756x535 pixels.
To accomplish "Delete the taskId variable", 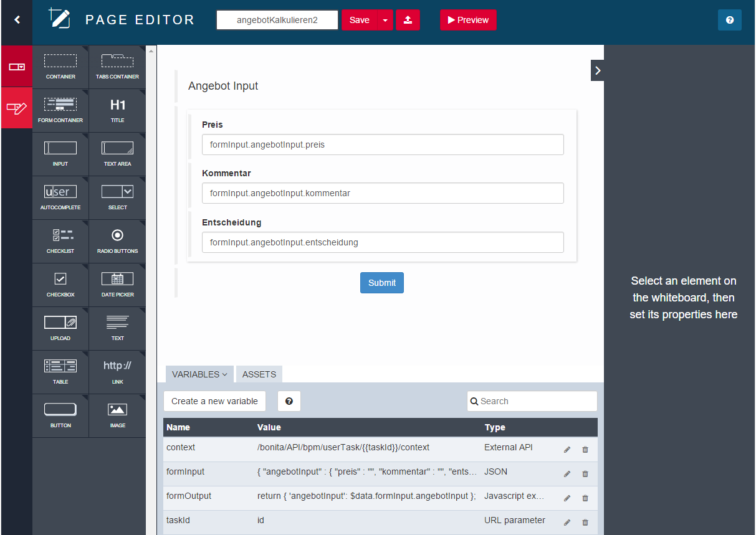I will pyautogui.click(x=585, y=523).
